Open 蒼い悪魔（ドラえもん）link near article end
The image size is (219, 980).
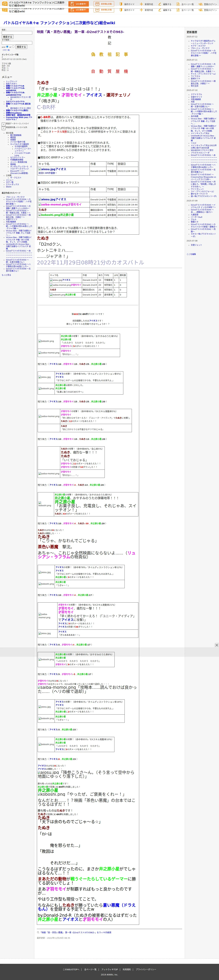coord(86,907)
